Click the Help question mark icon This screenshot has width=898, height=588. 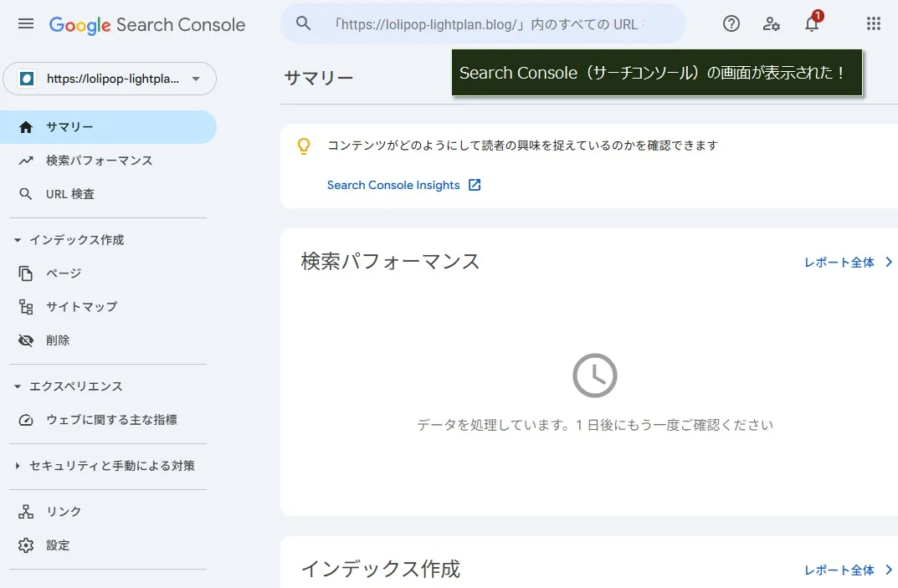731,24
